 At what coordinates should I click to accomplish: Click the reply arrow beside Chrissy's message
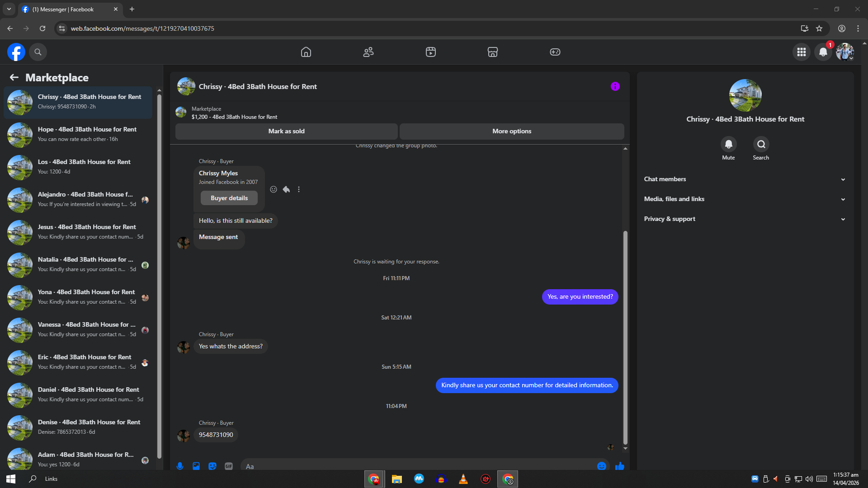point(286,189)
